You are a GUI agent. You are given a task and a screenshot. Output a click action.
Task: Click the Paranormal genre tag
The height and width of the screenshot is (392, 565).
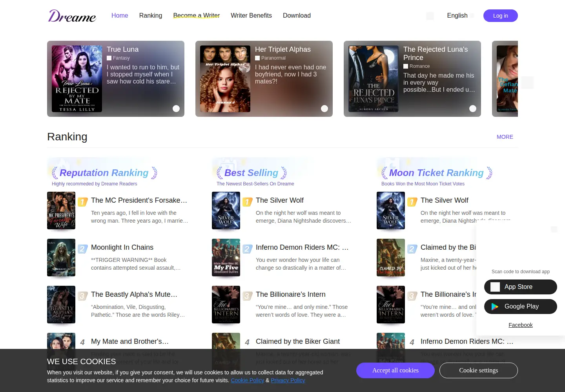(x=273, y=58)
